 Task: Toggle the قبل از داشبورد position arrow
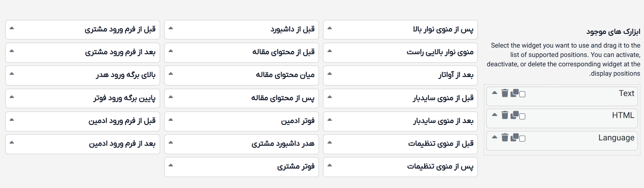click(171, 28)
